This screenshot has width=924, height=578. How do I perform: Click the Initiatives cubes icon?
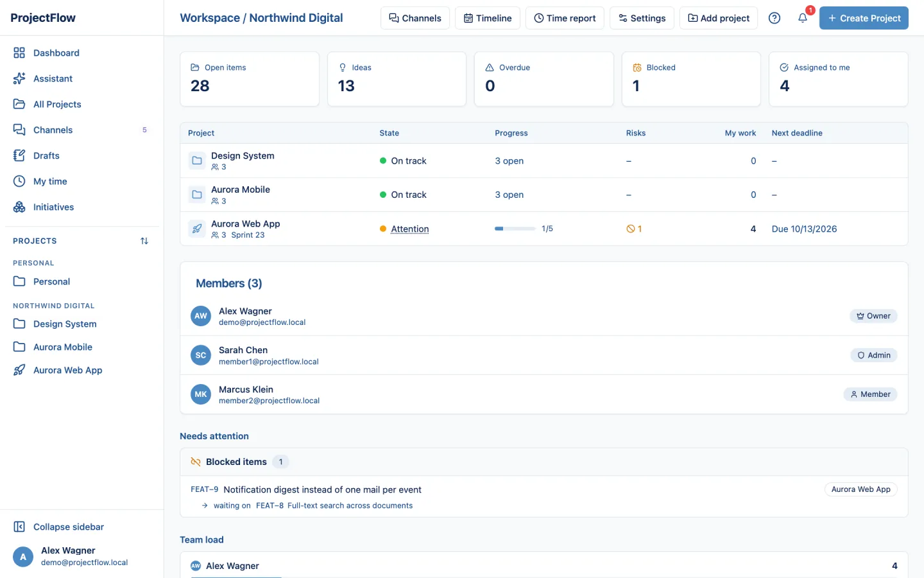coord(19,207)
